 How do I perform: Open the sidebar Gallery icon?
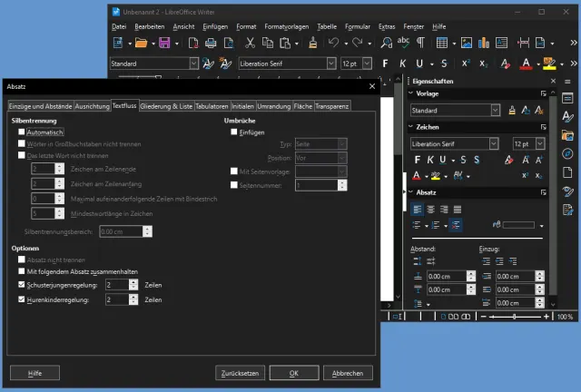point(567,135)
